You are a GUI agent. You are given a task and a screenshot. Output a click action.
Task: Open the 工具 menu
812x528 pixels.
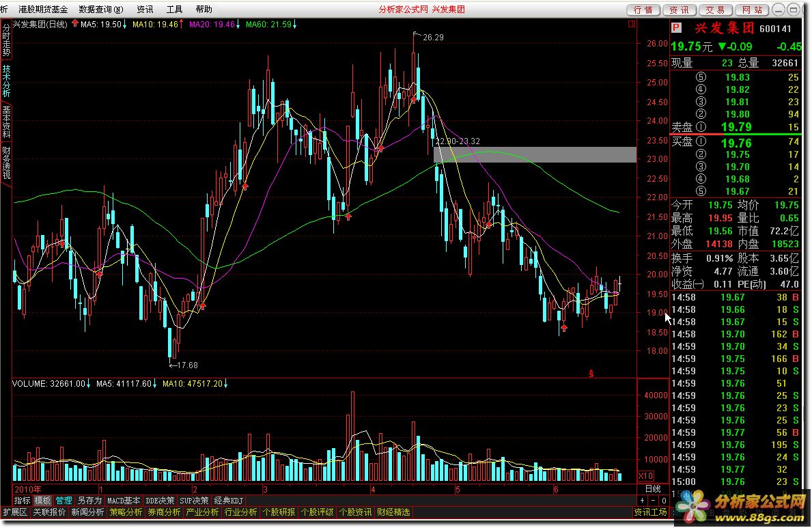point(175,10)
